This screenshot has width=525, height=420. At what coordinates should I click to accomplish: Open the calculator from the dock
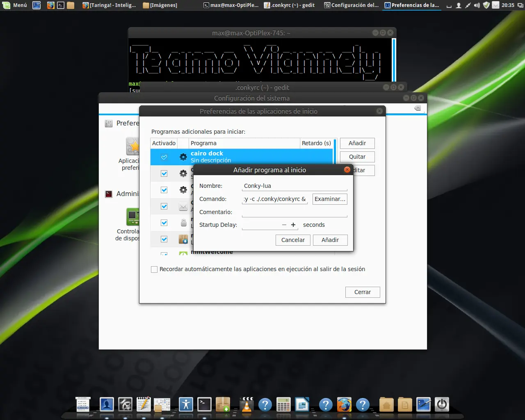pos(283,405)
